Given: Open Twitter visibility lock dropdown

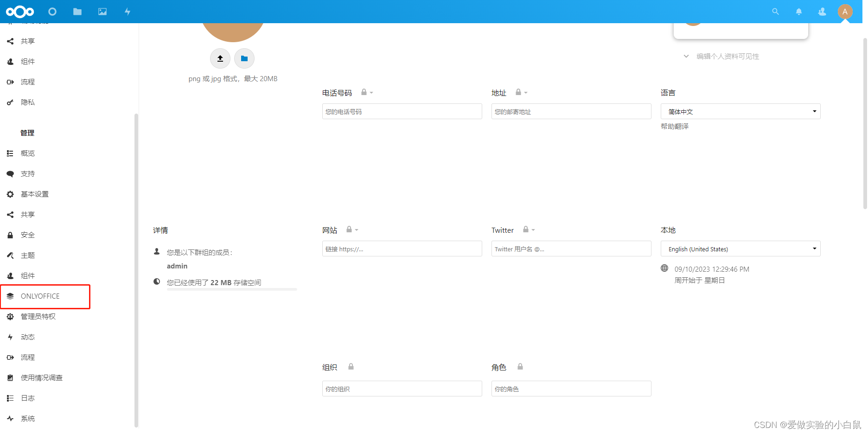Looking at the screenshot, I should (529, 230).
